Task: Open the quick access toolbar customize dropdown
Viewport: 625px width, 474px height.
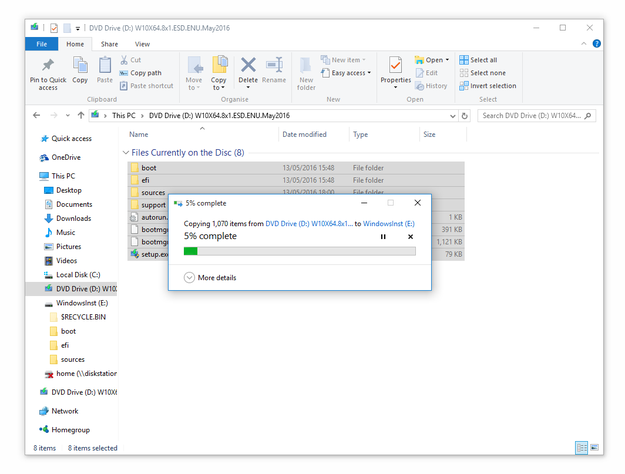Action: pyautogui.click(x=78, y=28)
